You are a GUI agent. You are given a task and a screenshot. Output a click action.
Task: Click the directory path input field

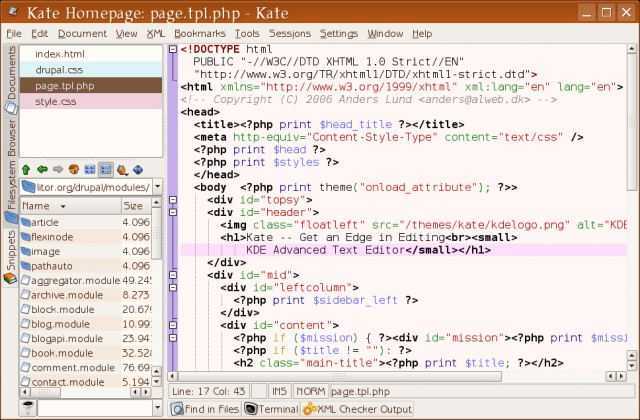pos(86,187)
